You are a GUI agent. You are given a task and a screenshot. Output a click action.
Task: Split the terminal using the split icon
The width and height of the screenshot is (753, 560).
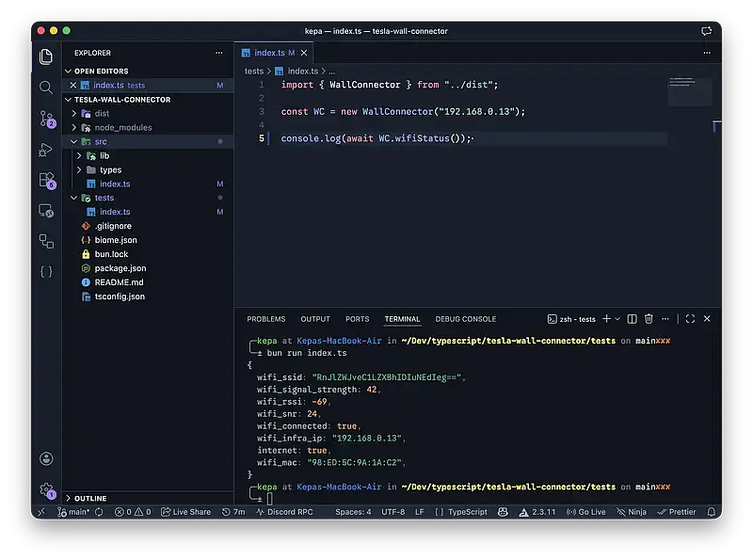point(631,318)
